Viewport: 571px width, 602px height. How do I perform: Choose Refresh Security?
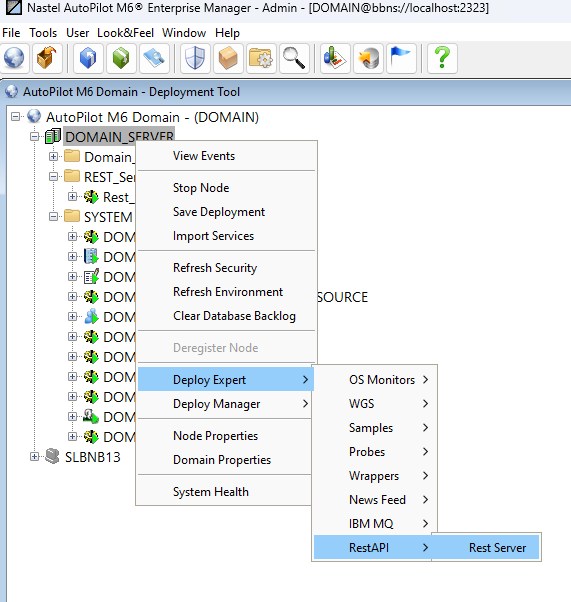pos(227,268)
